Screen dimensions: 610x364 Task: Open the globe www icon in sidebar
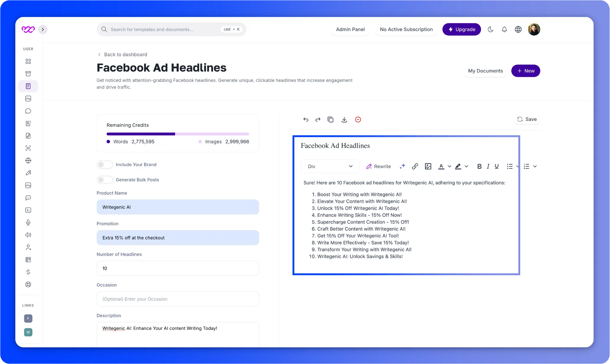point(28,161)
